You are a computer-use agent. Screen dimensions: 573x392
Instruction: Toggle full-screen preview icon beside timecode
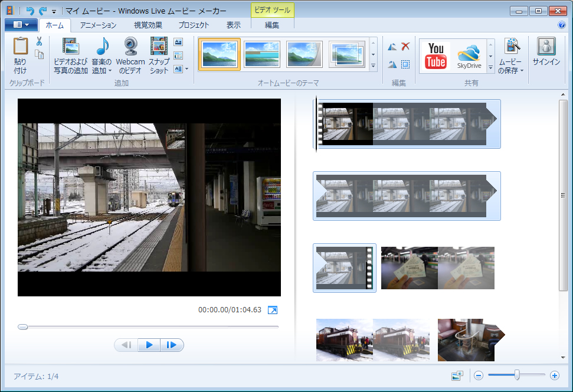[x=273, y=310]
